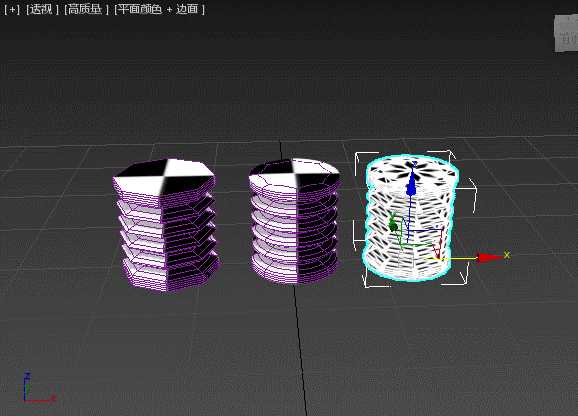Select the middle purple threaded cylinder
The height and width of the screenshot is (416, 578).
(x=295, y=221)
